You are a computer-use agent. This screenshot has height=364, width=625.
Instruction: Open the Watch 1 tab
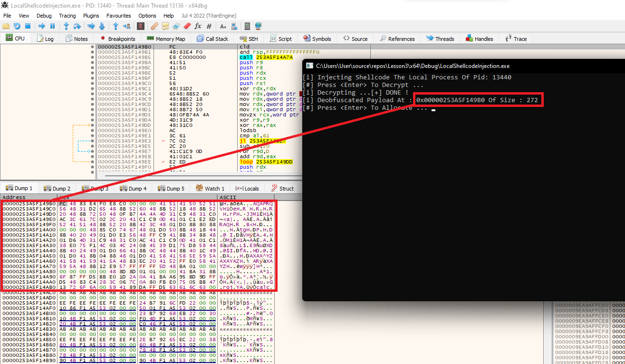pos(211,189)
